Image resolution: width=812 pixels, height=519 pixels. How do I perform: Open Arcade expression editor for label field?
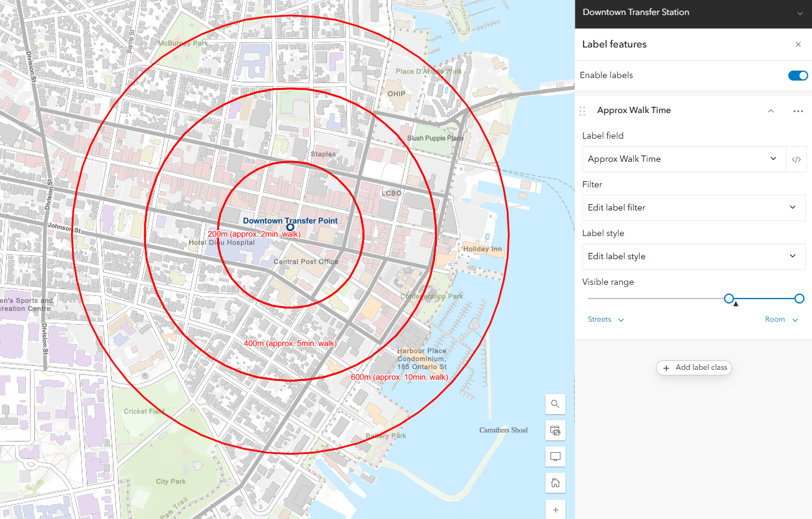796,159
